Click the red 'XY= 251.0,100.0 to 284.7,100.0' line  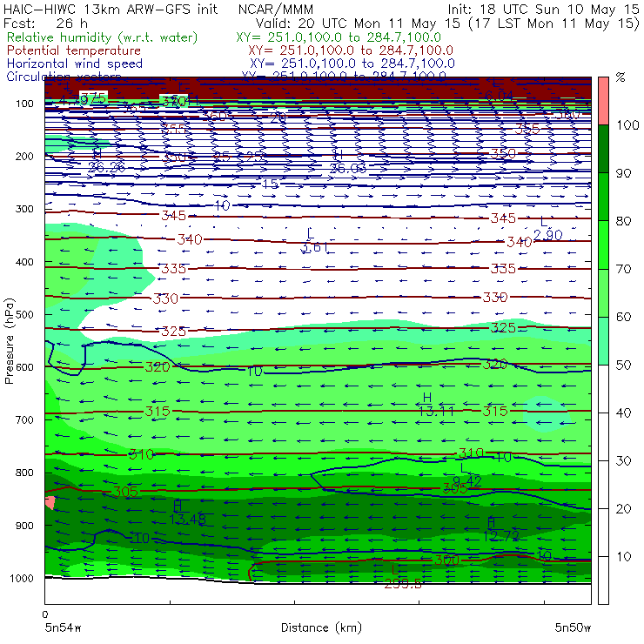coord(351,50)
